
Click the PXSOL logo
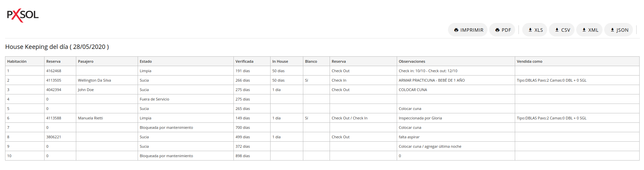point(23,15)
